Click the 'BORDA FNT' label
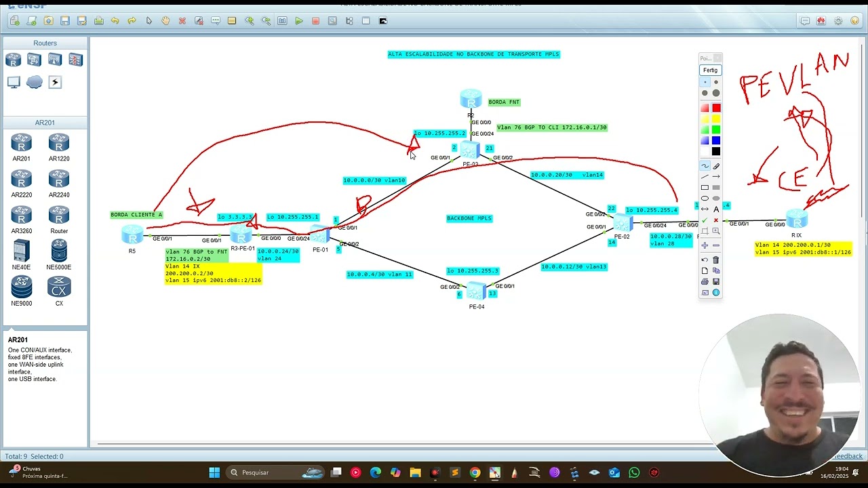868x488 pixels. pyautogui.click(x=504, y=102)
